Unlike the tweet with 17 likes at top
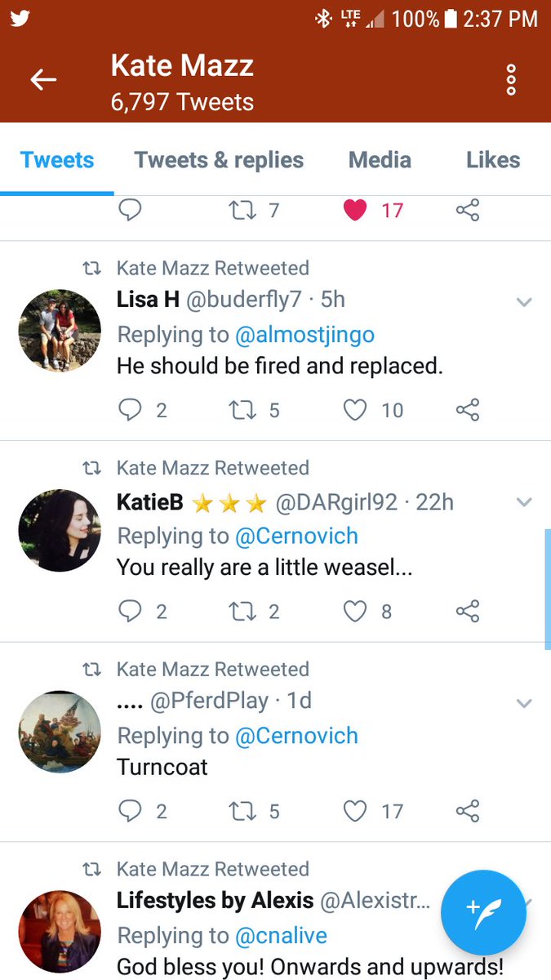The width and height of the screenshot is (551, 980). pyautogui.click(x=355, y=210)
